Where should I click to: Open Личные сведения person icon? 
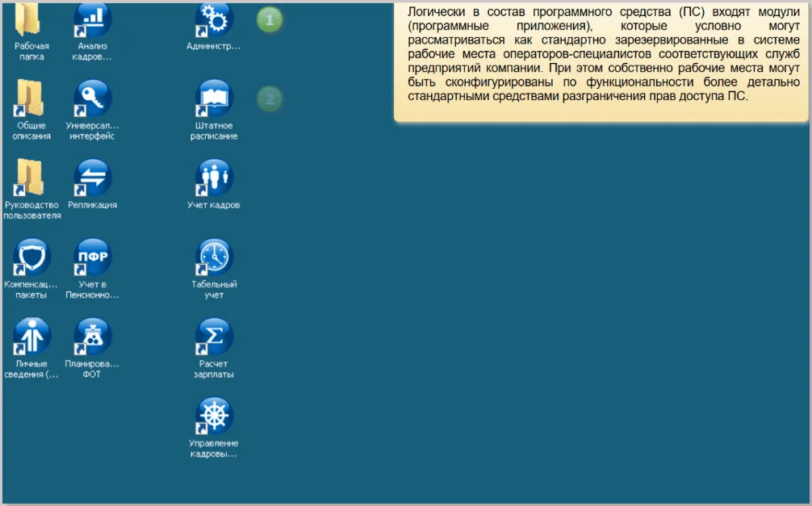(x=32, y=337)
